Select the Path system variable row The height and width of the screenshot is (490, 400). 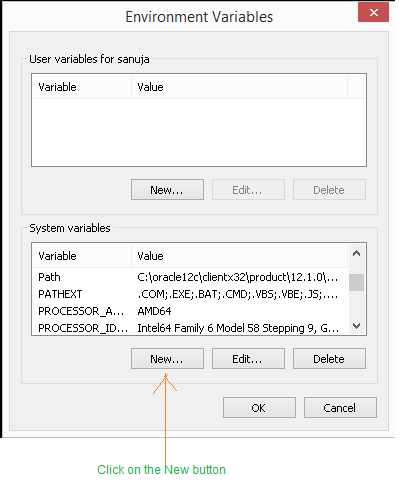tap(190, 277)
